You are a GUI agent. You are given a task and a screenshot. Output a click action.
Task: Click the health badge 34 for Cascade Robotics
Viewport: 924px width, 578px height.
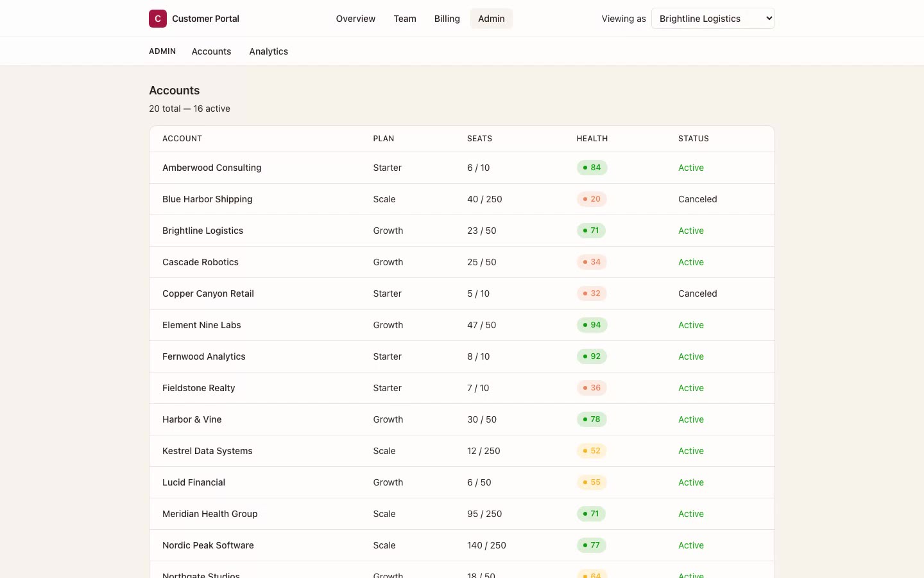click(592, 262)
